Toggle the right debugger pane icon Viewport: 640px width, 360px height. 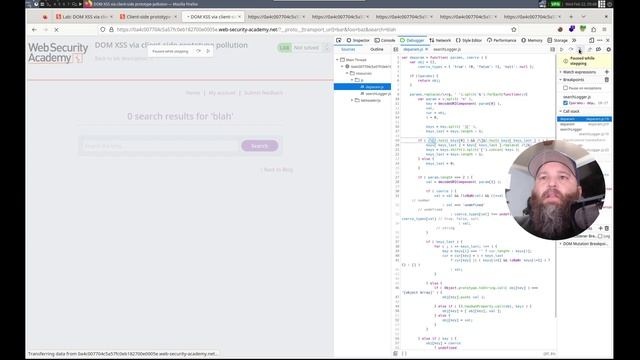point(552,49)
